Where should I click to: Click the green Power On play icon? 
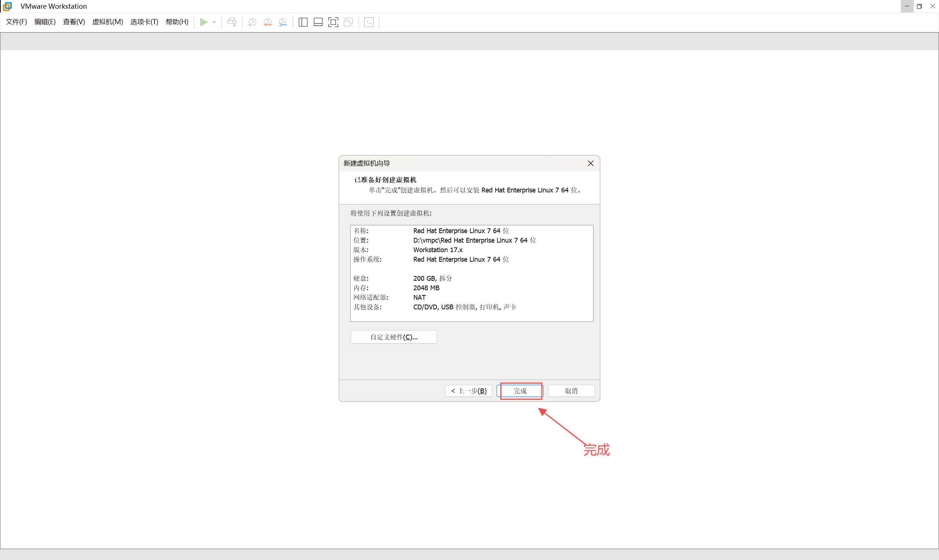tap(204, 22)
